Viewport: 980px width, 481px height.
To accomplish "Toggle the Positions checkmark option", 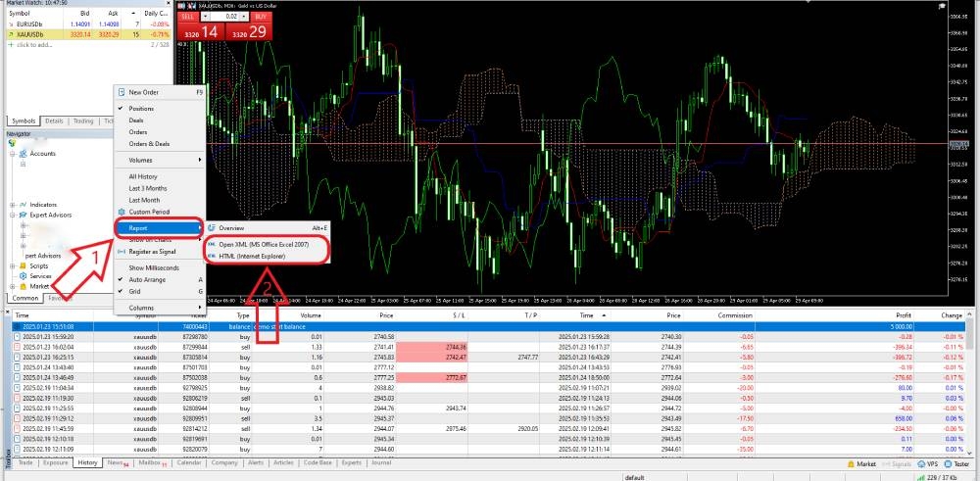I will tap(141, 108).
